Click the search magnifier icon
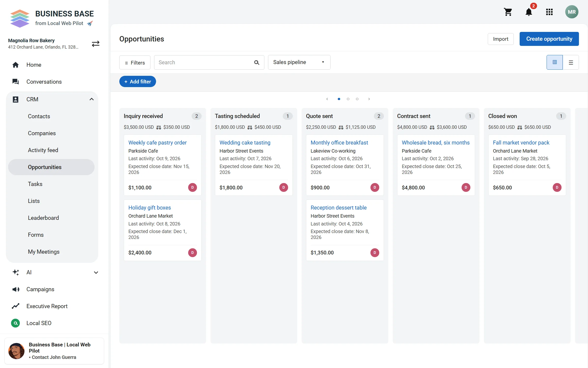This screenshot has width=588, height=368. 257,63
